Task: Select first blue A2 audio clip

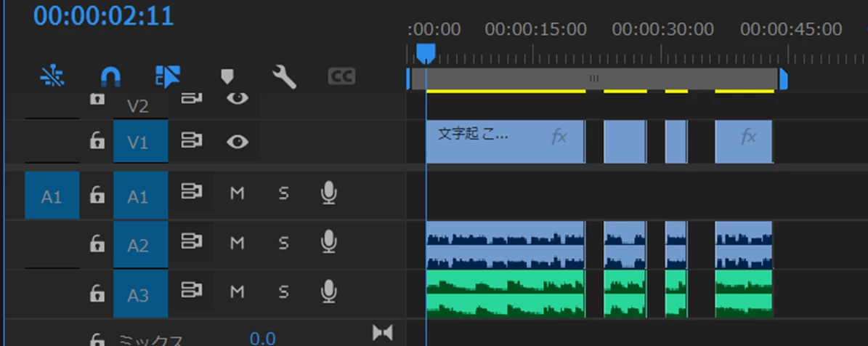Action: click(505, 245)
